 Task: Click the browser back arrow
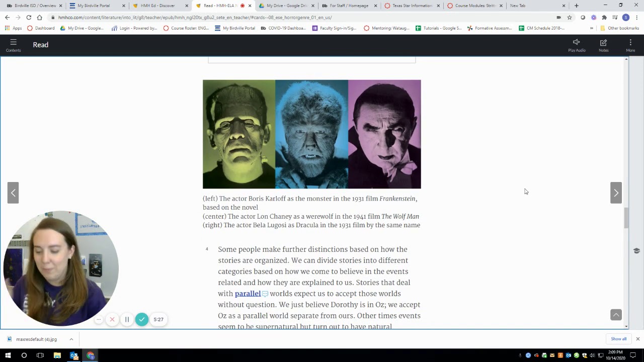7,17
